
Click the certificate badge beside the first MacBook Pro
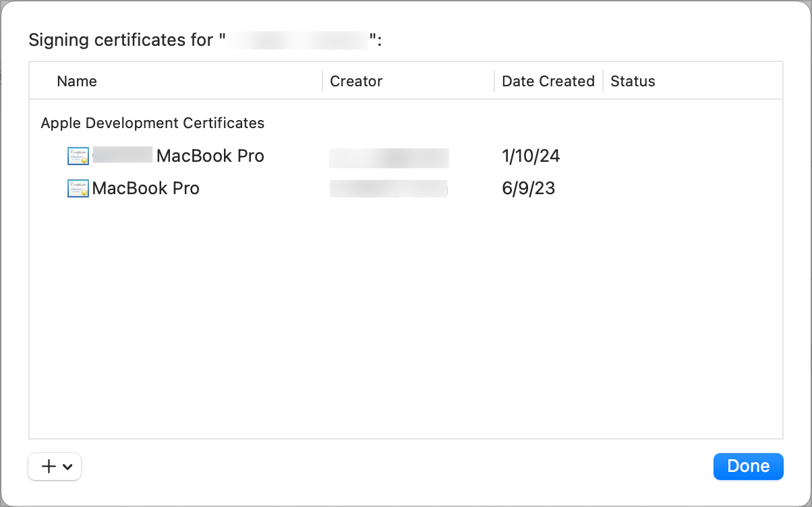tap(78, 156)
